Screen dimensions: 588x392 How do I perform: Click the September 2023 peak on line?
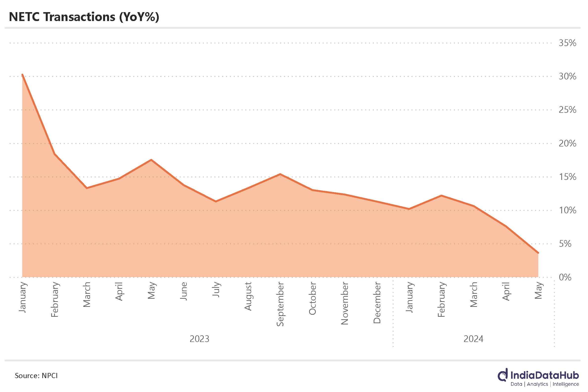(280, 174)
